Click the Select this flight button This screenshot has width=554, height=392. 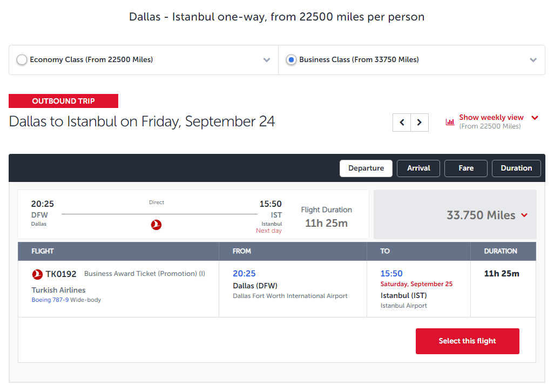pyautogui.click(x=468, y=341)
